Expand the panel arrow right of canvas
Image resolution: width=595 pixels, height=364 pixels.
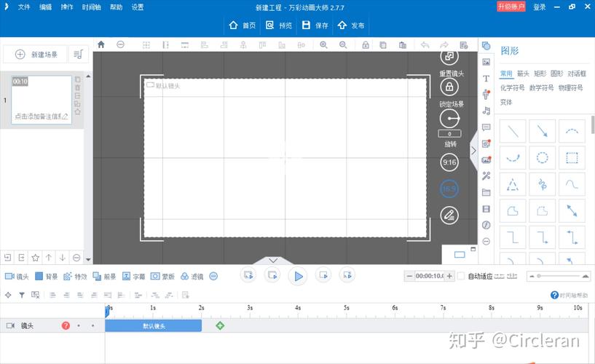tap(473, 151)
